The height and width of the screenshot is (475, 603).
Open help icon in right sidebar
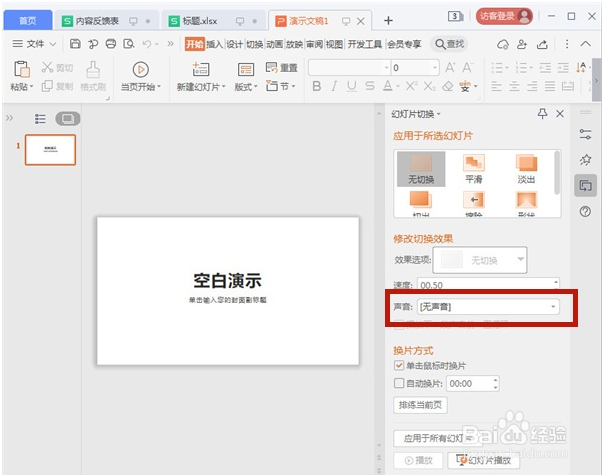click(585, 211)
